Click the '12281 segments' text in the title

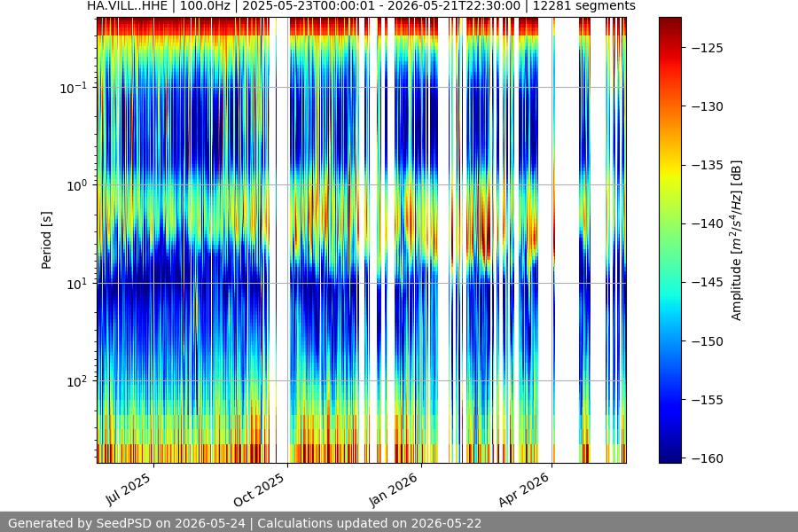click(x=584, y=6)
